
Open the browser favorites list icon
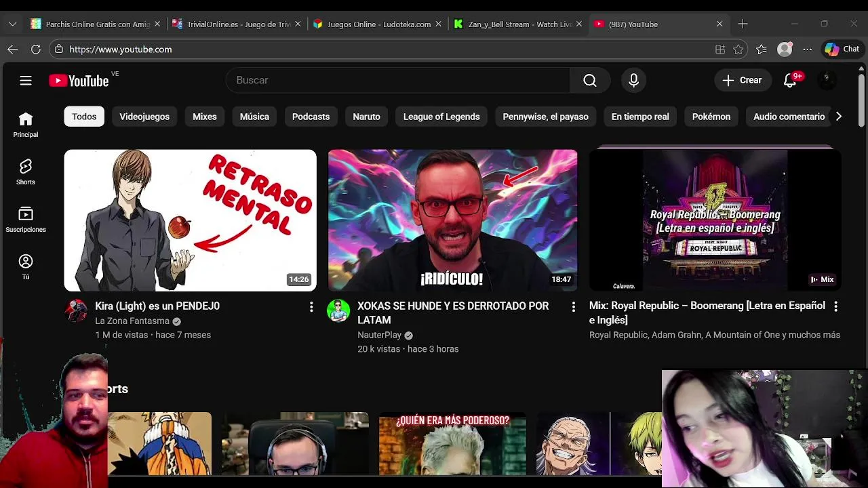pyautogui.click(x=762, y=49)
